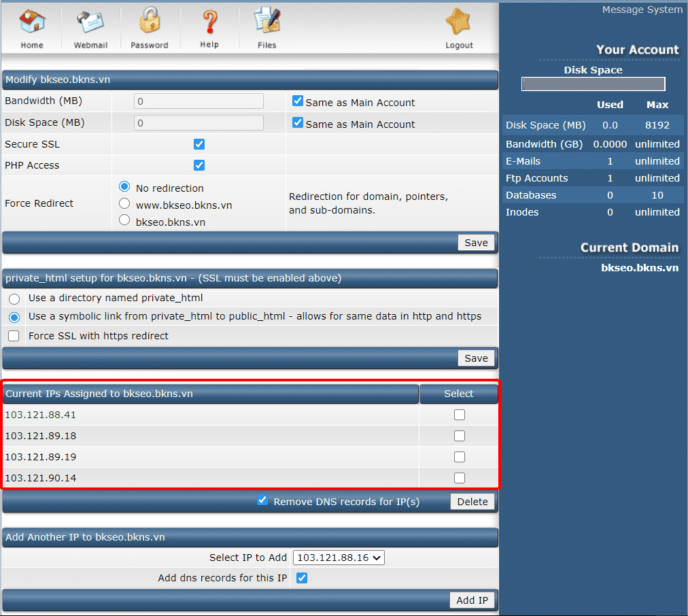Click the Disk Space (MB) input field
Viewport: 688px width, 616px height.
click(x=199, y=123)
